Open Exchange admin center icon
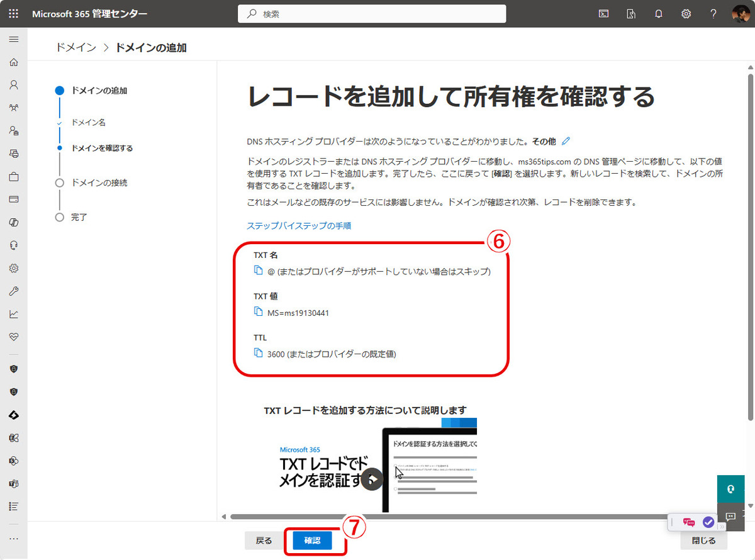Screen dimensions: 755x560 (13, 437)
